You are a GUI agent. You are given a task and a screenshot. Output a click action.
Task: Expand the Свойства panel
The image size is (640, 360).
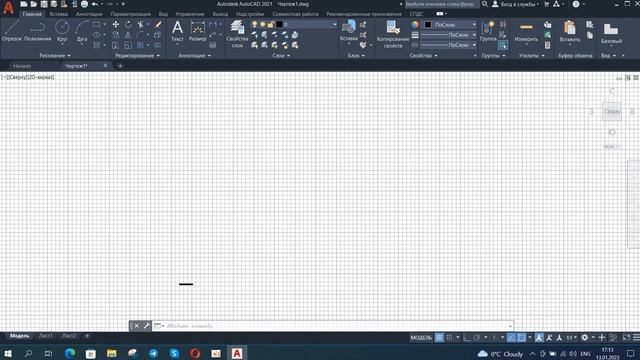424,56
